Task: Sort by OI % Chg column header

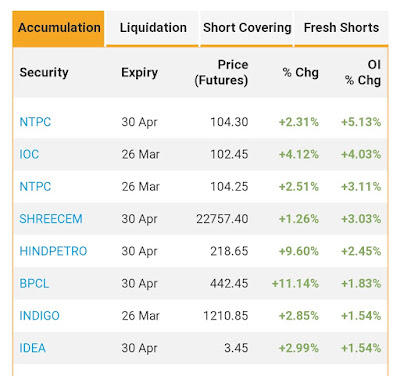Action: [x=363, y=72]
